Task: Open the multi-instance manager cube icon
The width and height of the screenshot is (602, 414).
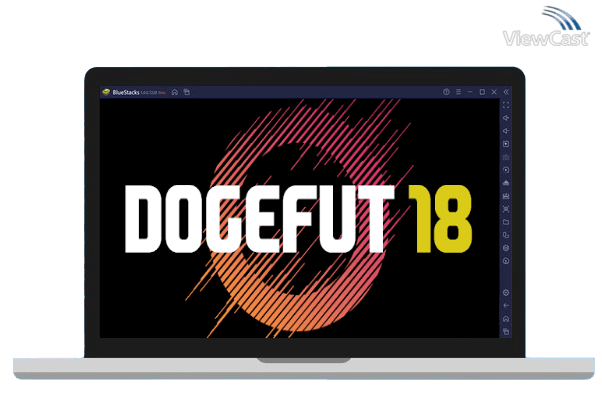Action: 506,248
